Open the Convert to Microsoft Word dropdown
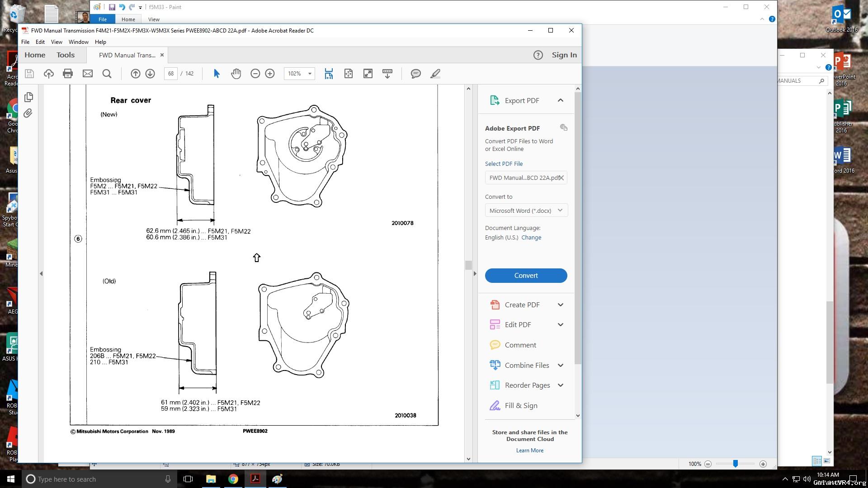868x488 pixels. pos(526,211)
